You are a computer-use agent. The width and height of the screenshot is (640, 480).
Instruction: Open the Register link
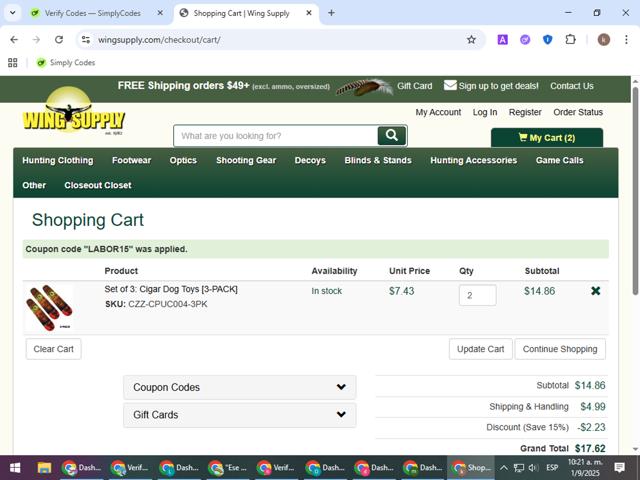pyautogui.click(x=525, y=112)
